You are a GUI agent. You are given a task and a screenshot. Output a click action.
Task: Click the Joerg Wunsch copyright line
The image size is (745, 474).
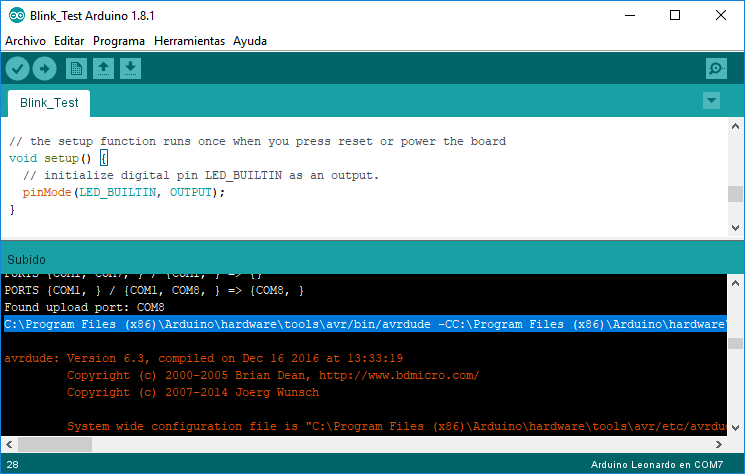193,392
